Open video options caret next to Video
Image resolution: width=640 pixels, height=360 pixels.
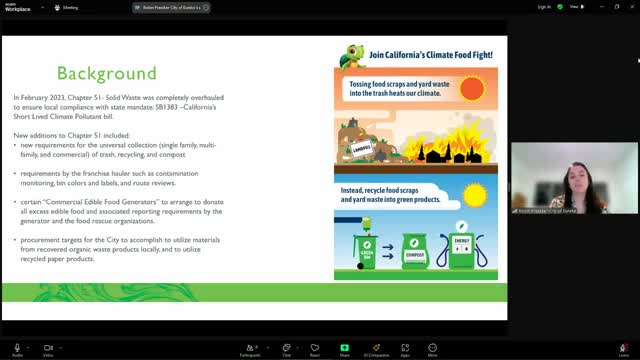[x=60, y=348]
